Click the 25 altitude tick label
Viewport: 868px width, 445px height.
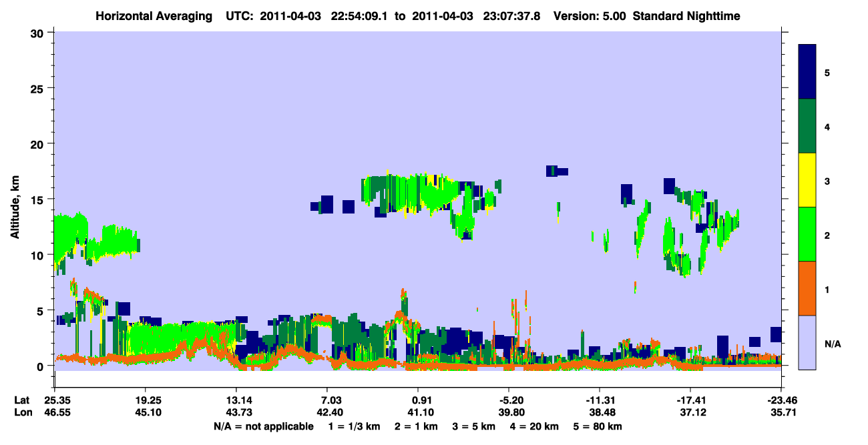click(39, 88)
